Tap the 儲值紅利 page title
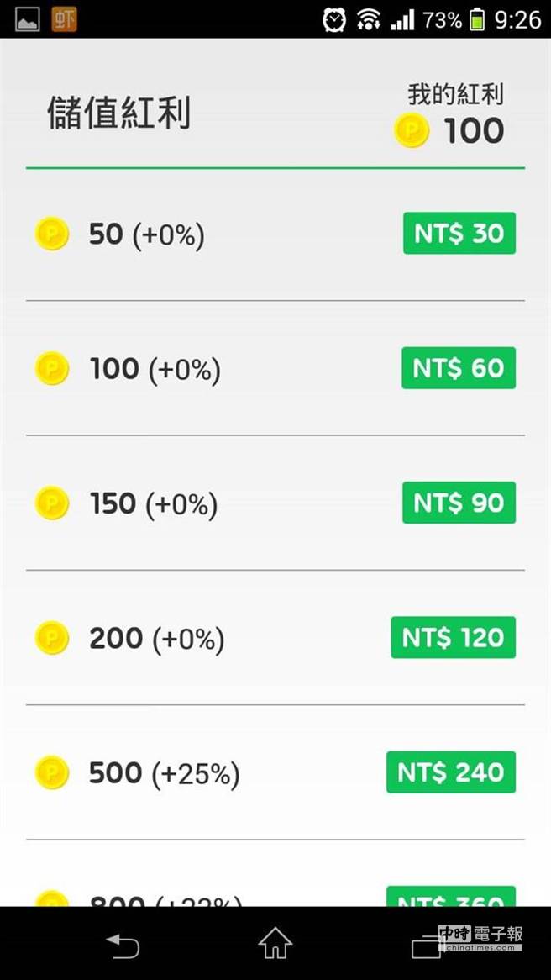Screen dimensions: 551x980 118,113
